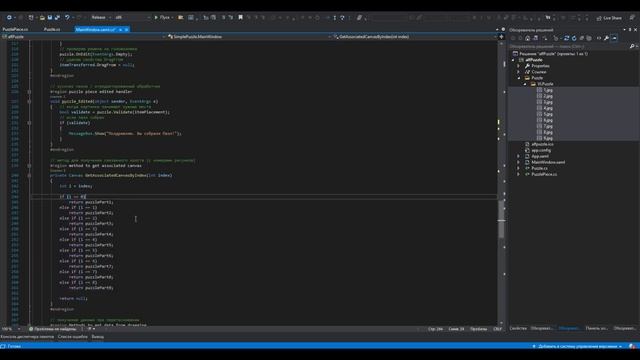The width and height of the screenshot is (640, 360).
Task: Start debugging with the Пуск button
Action: [x=162, y=18]
